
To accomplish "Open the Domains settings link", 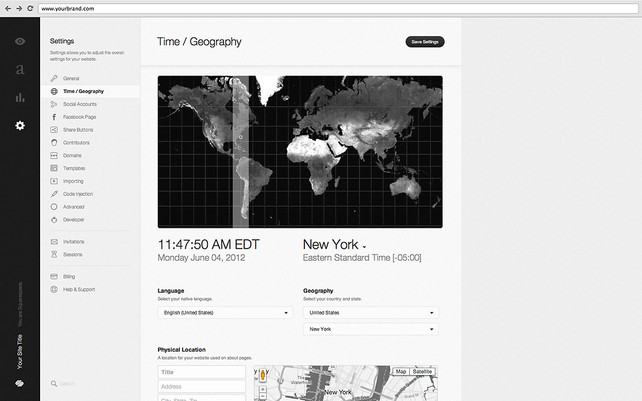I will [x=72, y=155].
